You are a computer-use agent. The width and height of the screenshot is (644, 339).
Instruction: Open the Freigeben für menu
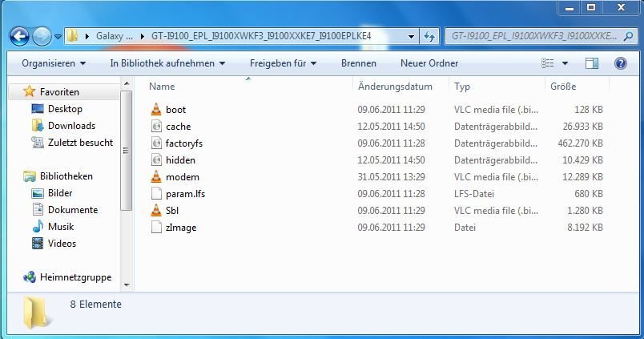[x=283, y=63]
